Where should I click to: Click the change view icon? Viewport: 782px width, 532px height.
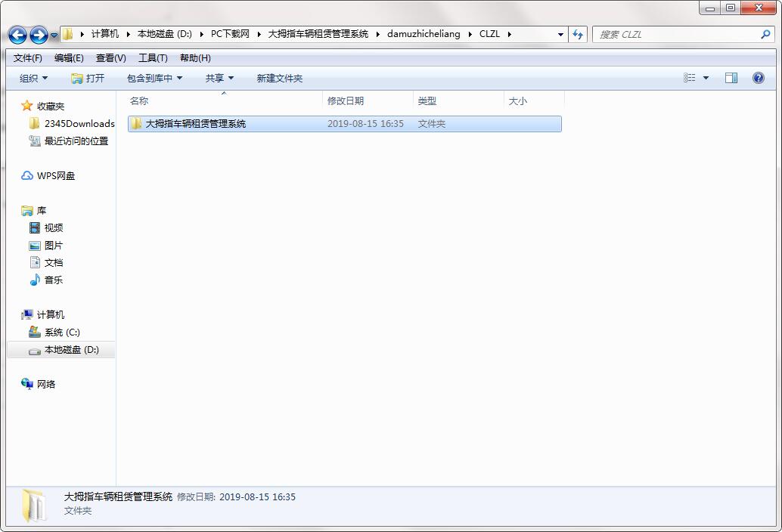point(690,78)
